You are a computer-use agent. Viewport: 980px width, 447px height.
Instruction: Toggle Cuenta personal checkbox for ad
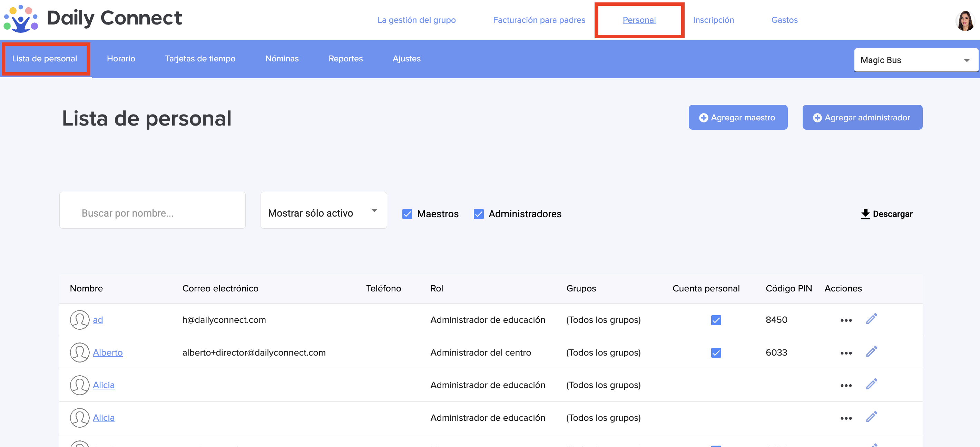(716, 320)
